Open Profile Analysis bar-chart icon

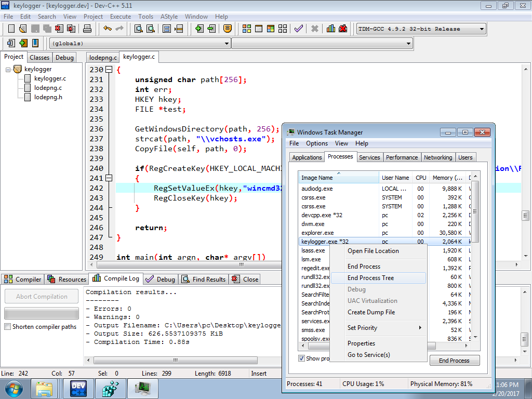[331, 29]
